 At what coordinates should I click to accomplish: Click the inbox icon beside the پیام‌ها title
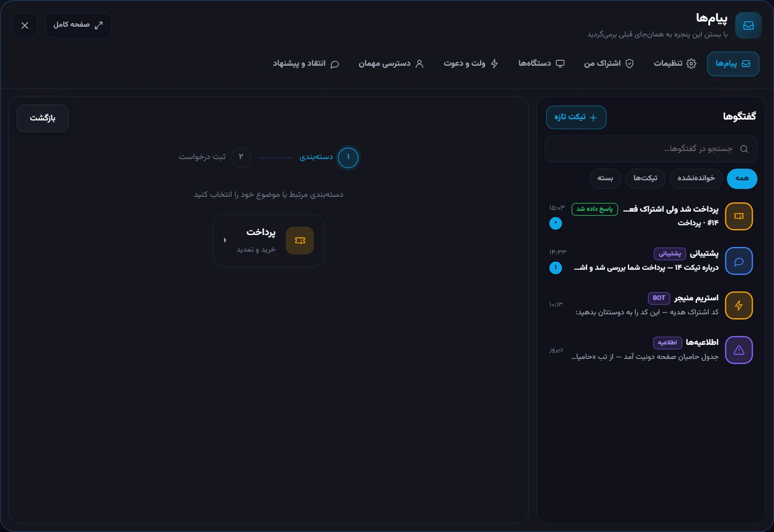pyautogui.click(x=748, y=25)
